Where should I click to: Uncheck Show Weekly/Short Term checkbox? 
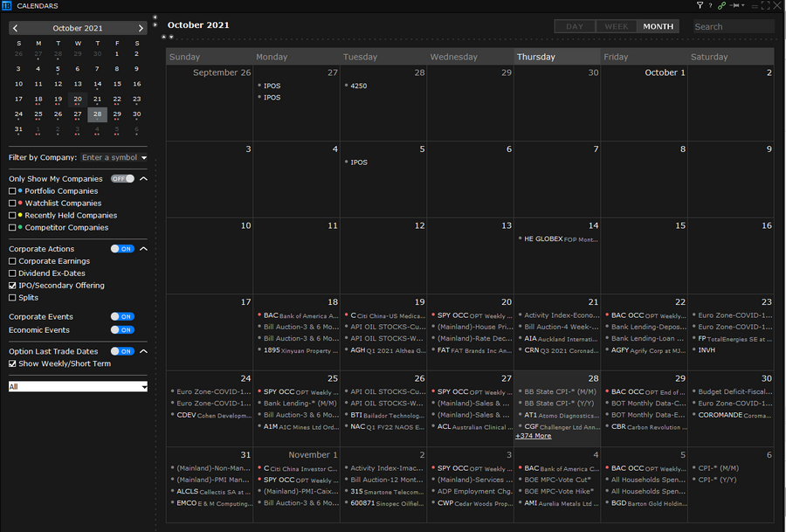(x=12, y=363)
